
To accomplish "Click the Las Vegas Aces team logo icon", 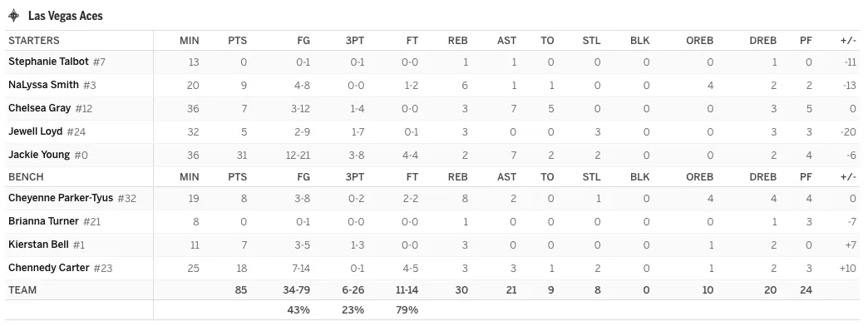I will (14, 16).
